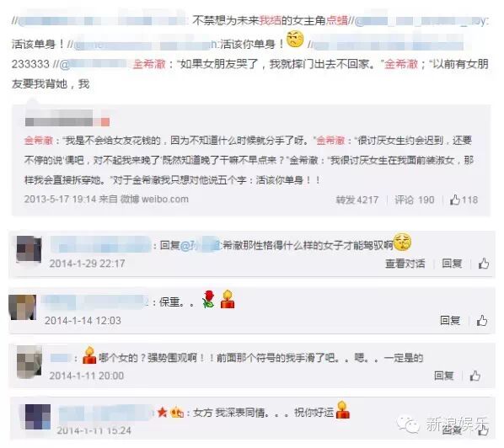This screenshot has width=504, height=448.
Task: Click the angry emoji after 活该你单身
Action: click(x=295, y=40)
